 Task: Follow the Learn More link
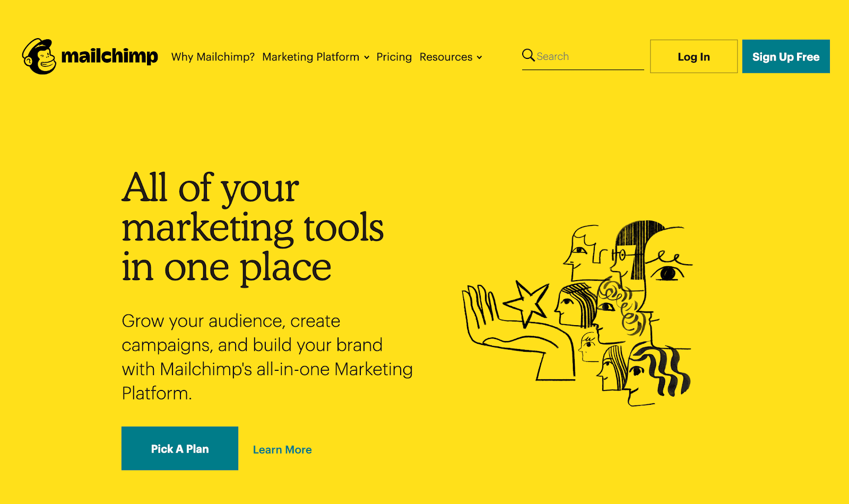coord(282,450)
